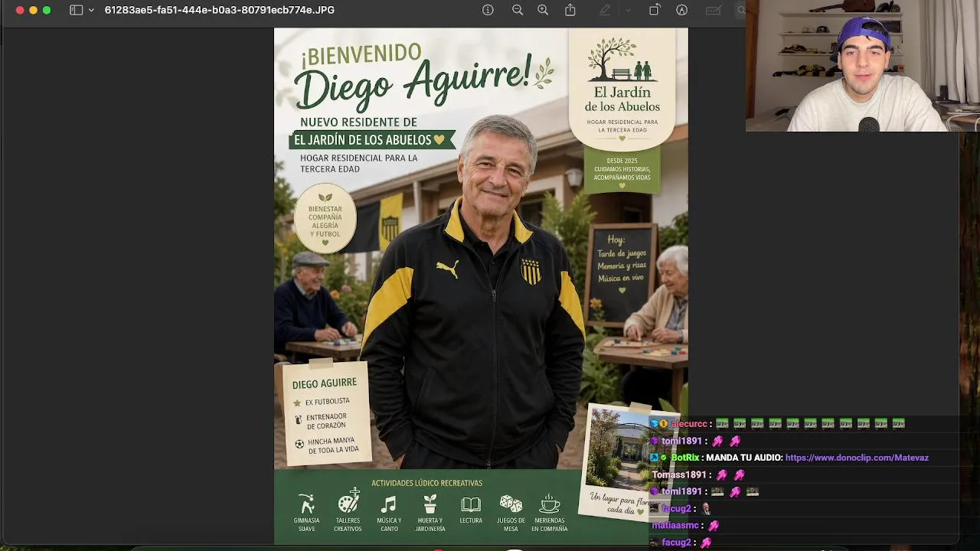This screenshot has height=551, width=980.
Task: Open the form filling toolbar icon
Action: click(x=714, y=10)
